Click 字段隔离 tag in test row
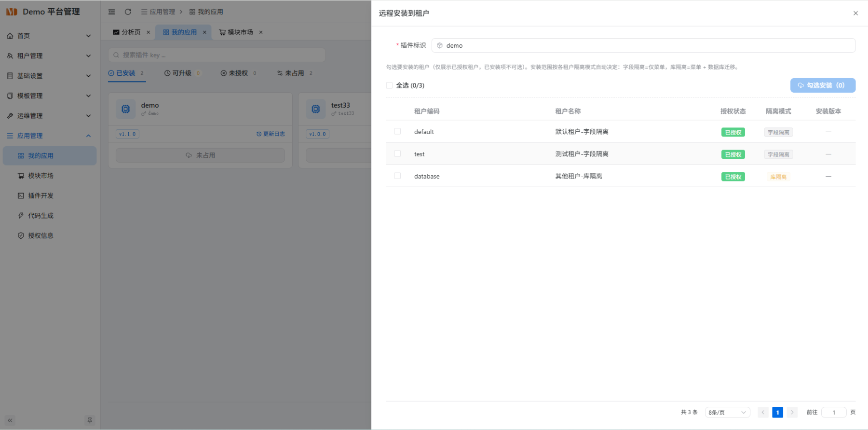This screenshot has width=868, height=430. coord(778,154)
